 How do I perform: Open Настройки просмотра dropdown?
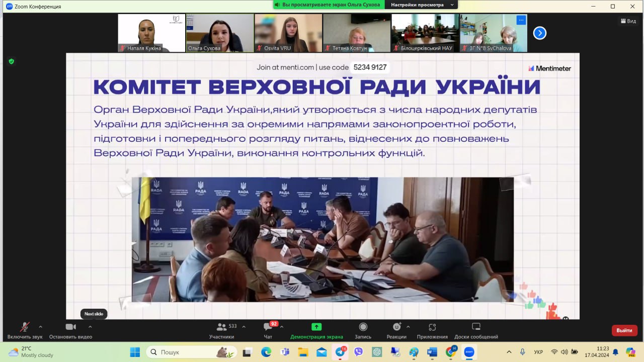[x=421, y=5]
